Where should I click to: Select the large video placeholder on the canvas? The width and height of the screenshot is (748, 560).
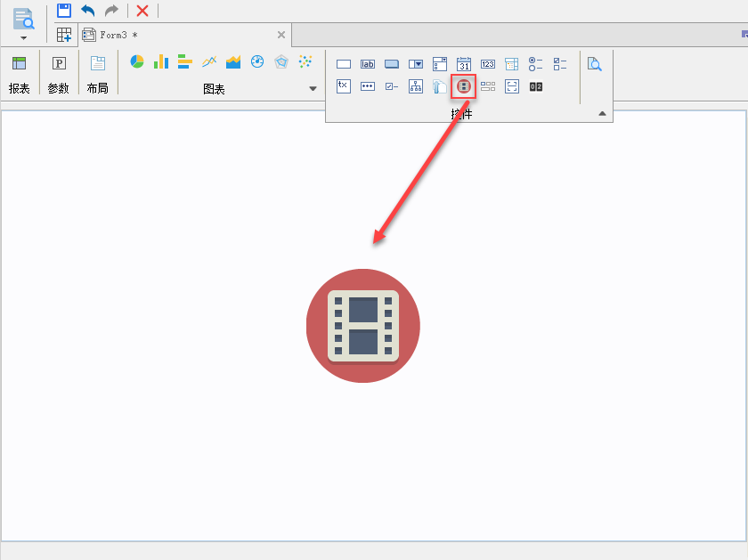point(362,326)
